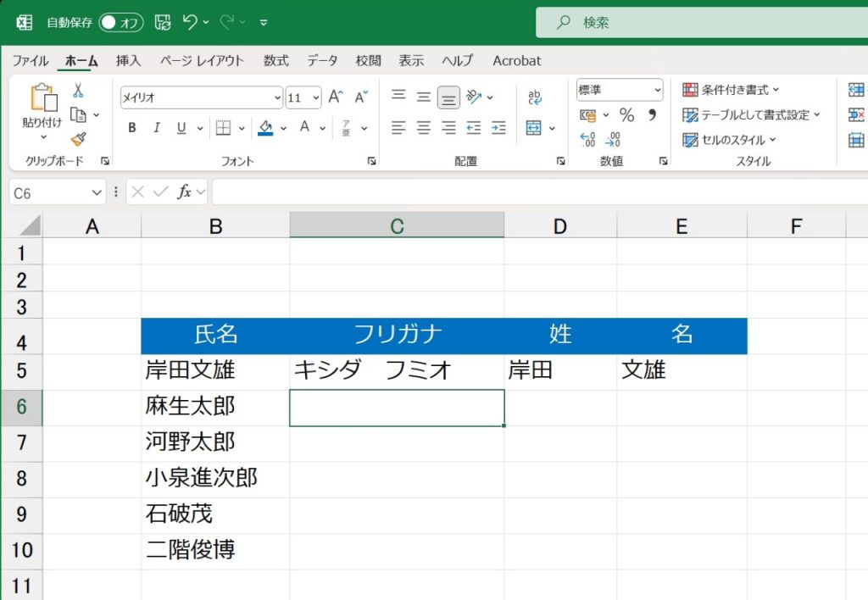Viewport: 868px width, 600px height.
Task: Click the wrap text alignment icon
Action: point(535,96)
